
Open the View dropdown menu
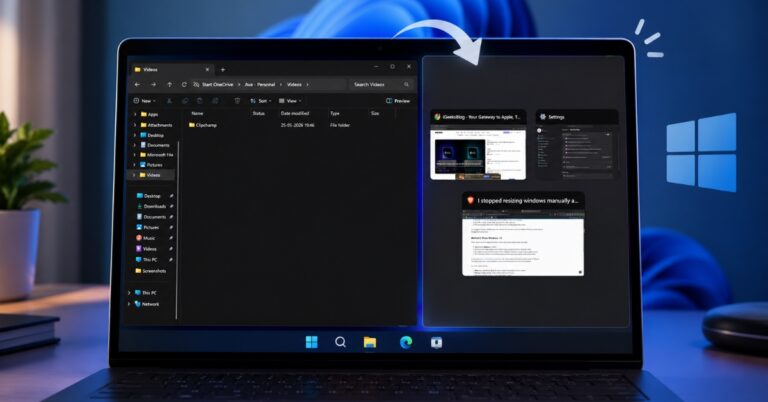pos(290,101)
